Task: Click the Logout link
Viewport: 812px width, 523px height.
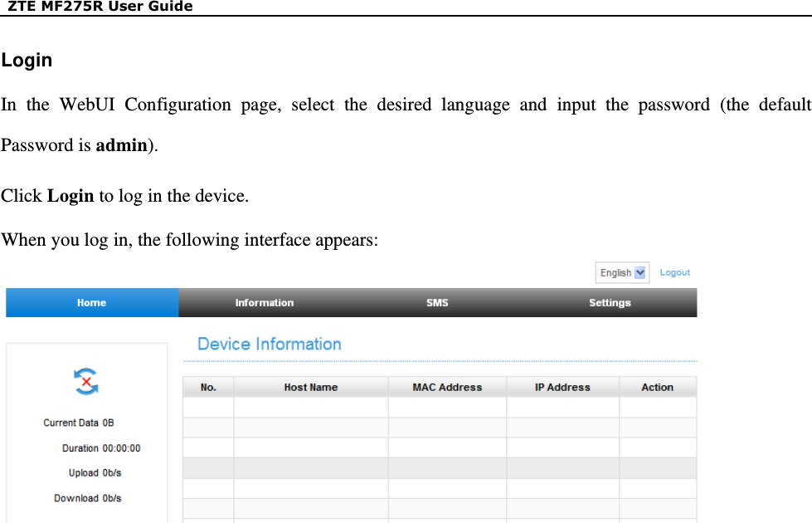Action: 674,272
